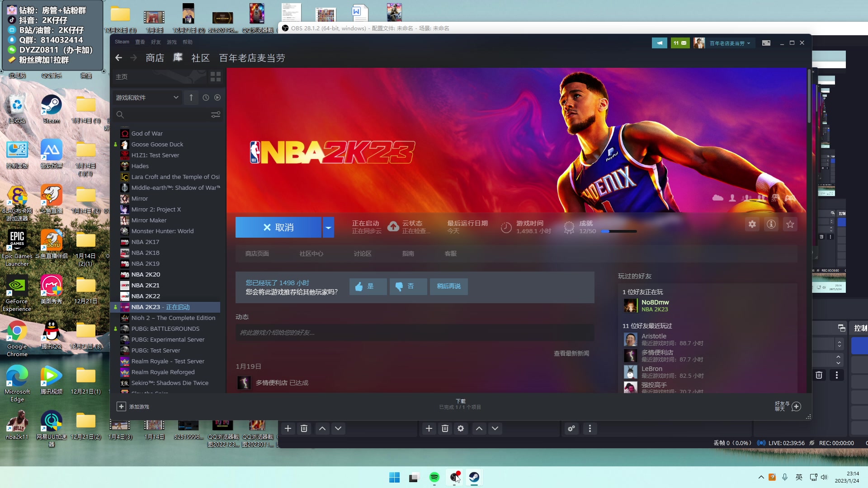Screen dimensions: 868x488
Task: Open the game info icon
Action: click(771, 224)
